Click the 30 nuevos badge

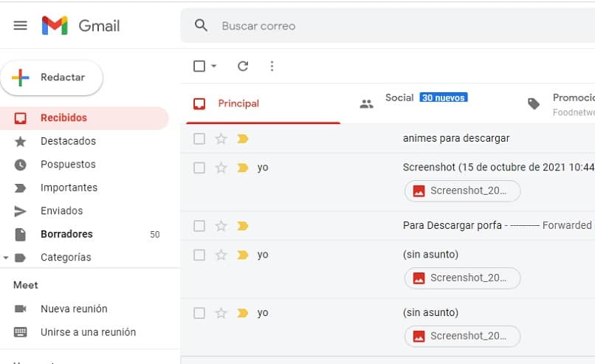click(x=443, y=97)
